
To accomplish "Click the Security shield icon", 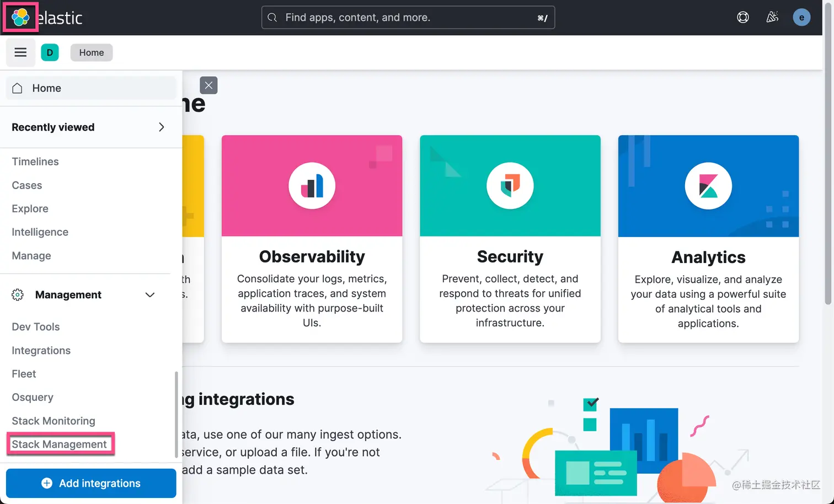I will pos(510,186).
